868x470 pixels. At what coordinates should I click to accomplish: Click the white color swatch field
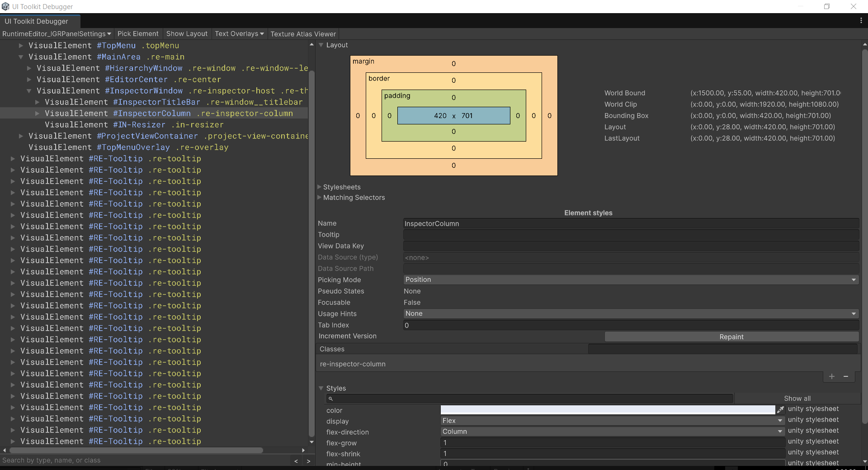coord(608,410)
